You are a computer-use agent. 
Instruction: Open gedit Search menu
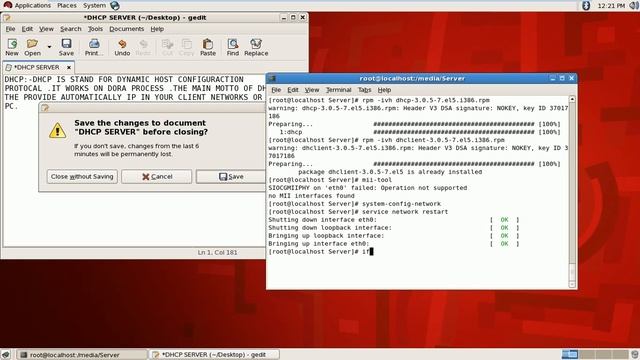[71, 29]
